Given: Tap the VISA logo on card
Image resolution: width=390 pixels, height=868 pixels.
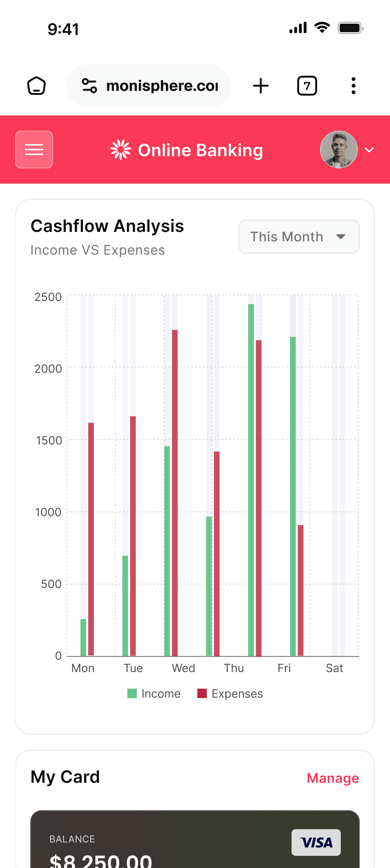Looking at the screenshot, I should [x=316, y=842].
